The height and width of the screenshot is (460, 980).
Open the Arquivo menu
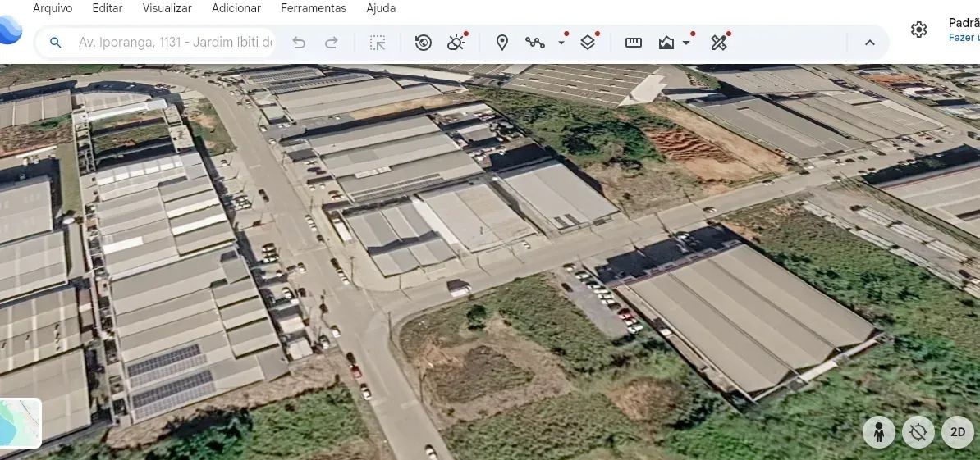coord(53,8)
